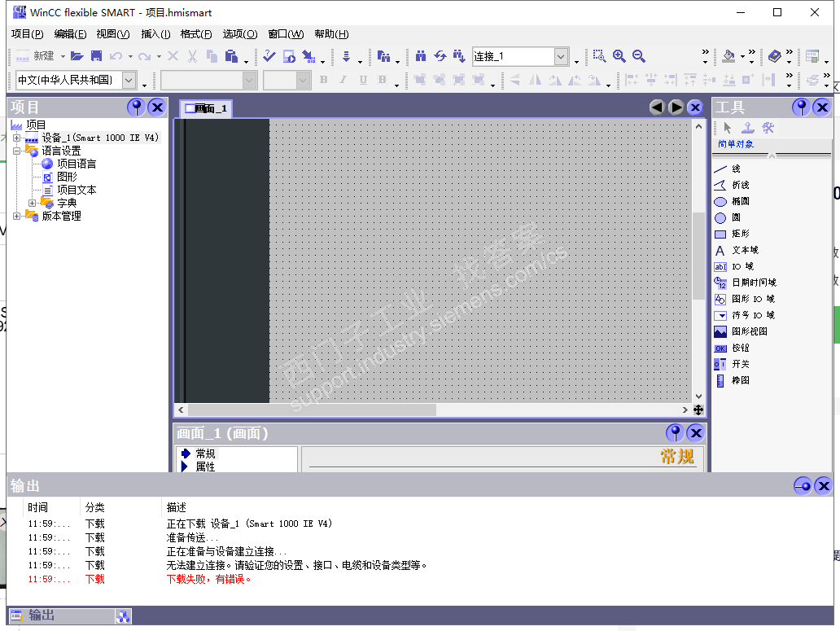Click the Open project folder icon

click(x=77, y=56)
